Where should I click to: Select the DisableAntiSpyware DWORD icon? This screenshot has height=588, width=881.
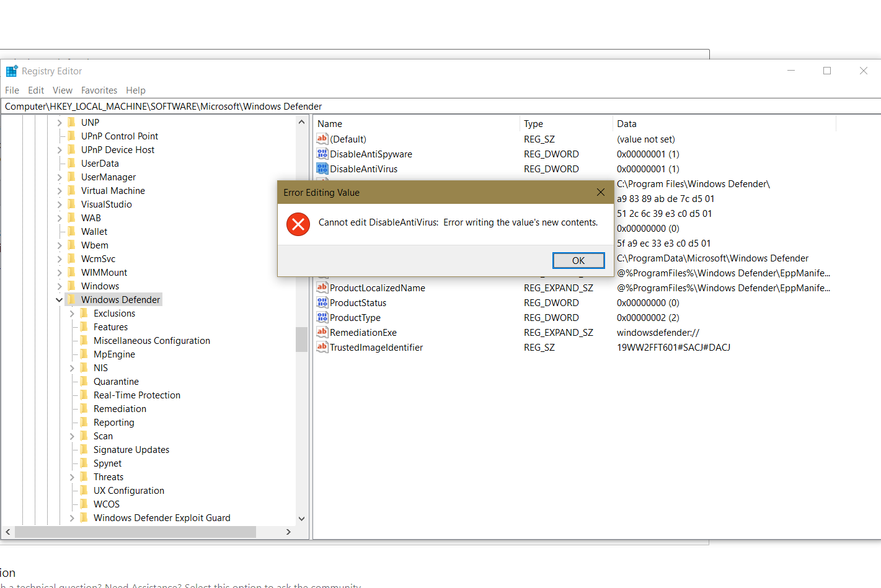click(x=322, y=154)
